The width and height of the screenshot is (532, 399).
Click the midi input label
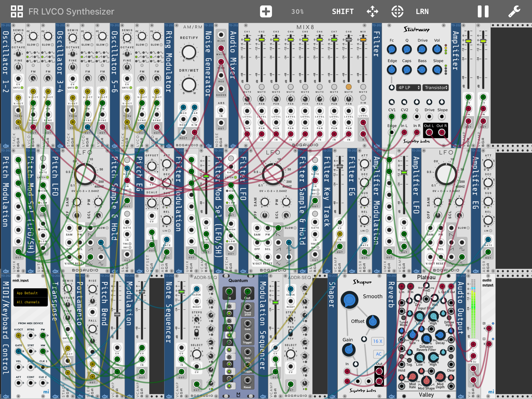(x=21, y=280)
